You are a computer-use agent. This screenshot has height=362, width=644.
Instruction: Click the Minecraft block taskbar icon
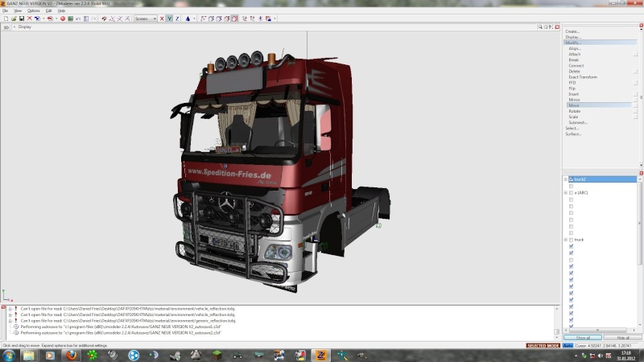tap(217, 355)
